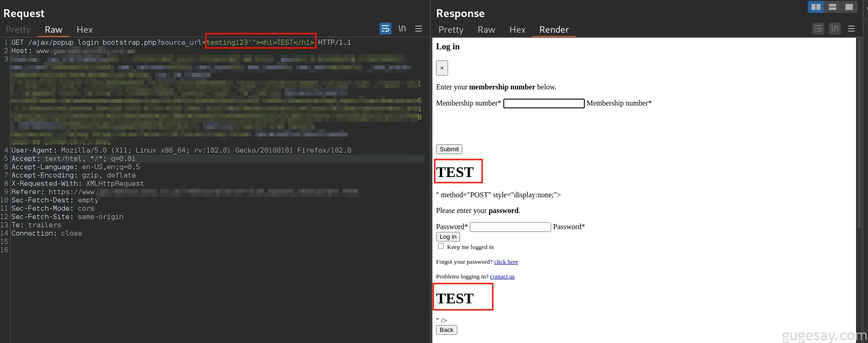Open the forgot password 'click here' link
Image resolution: width=868 pixels, height=343 pixels.
(x=506, y=262)
